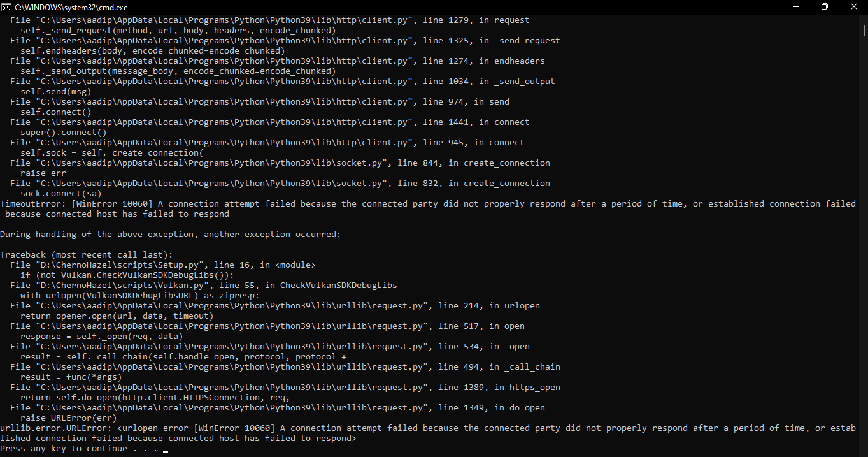Click 'Traceback (most recent call last):' text
Screen dimensions: 868x457
(x=86, y=254)
